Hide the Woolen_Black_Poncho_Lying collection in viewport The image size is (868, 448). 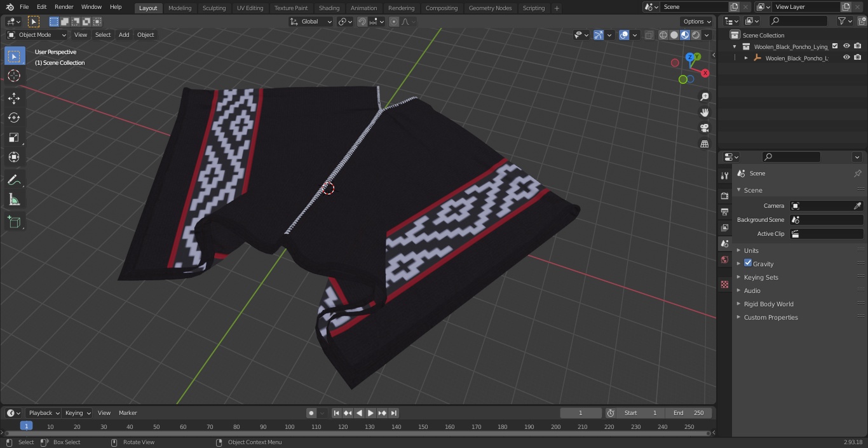point(846,46)
